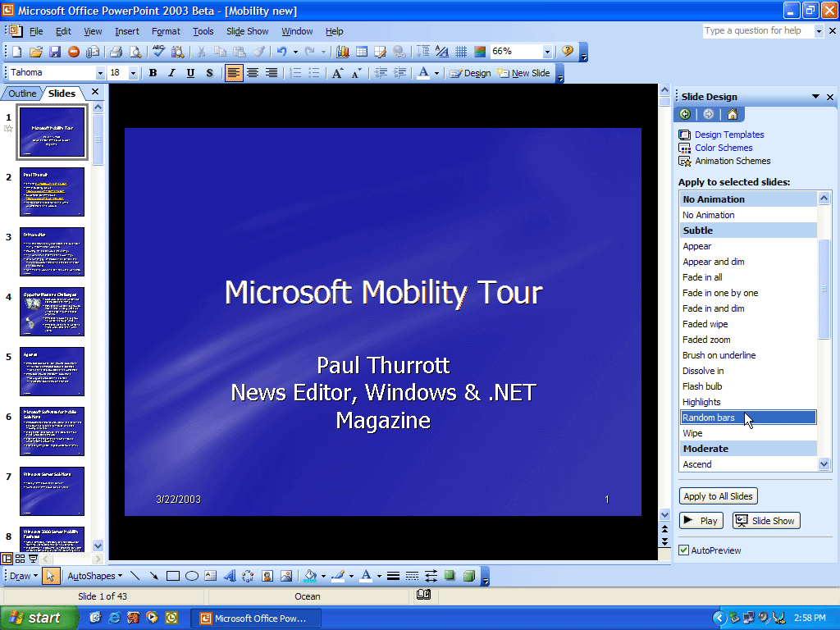Open the Undo history dropdown arrow
The image size is (840, 630).
coord(295,52)
